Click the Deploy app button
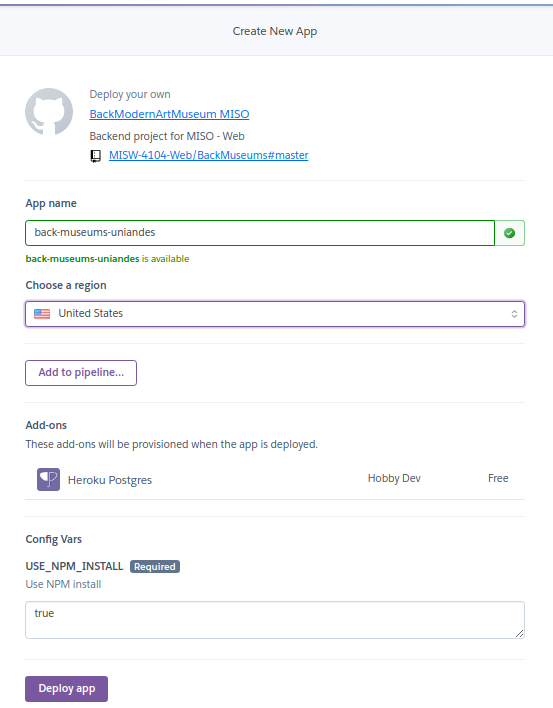This screenshot has height=708, width=553. [x=66, y=689]
